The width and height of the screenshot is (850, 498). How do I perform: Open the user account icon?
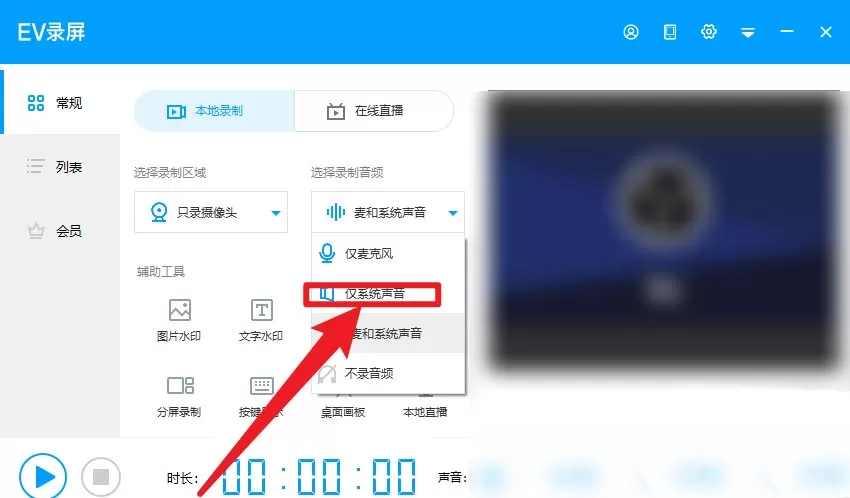click(630, 32)
